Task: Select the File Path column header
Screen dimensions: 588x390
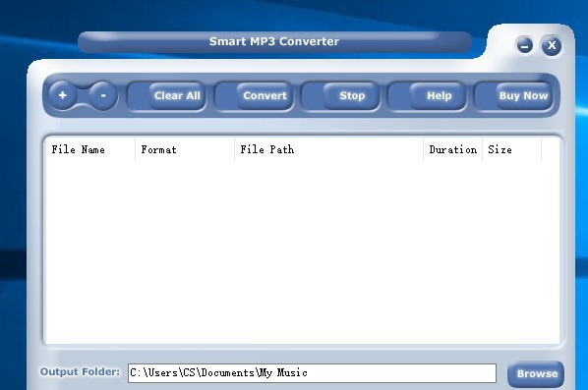Action: tap(328, 149)
